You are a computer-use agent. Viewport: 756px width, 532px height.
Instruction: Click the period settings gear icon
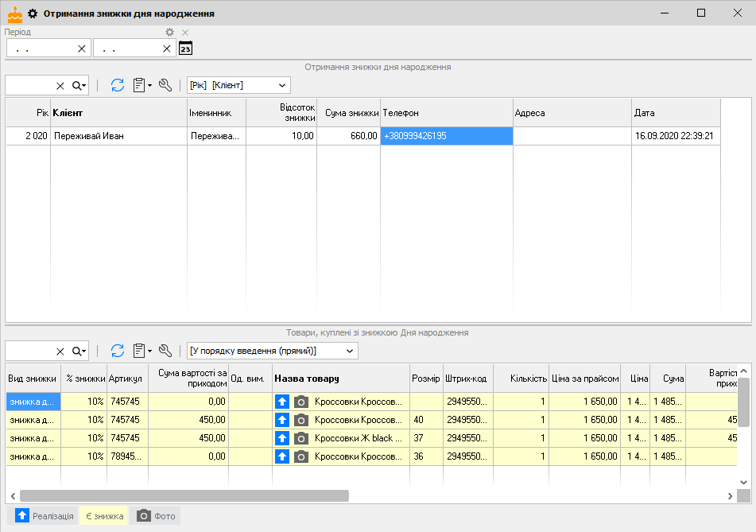[x=169, y=33]
